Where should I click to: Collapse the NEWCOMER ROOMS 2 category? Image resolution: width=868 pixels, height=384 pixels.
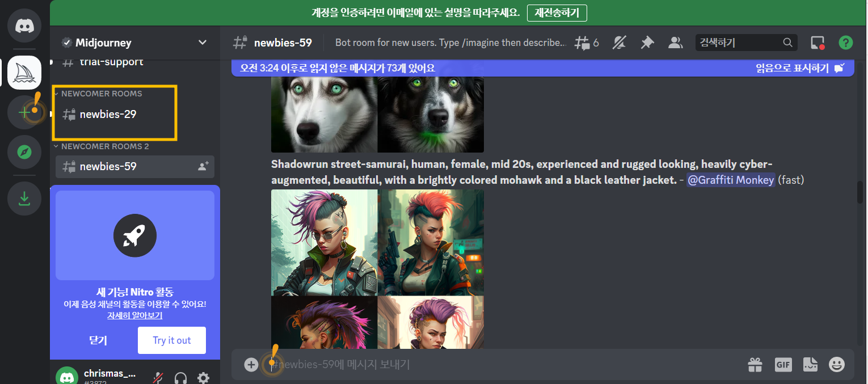(x=95, y=146)
